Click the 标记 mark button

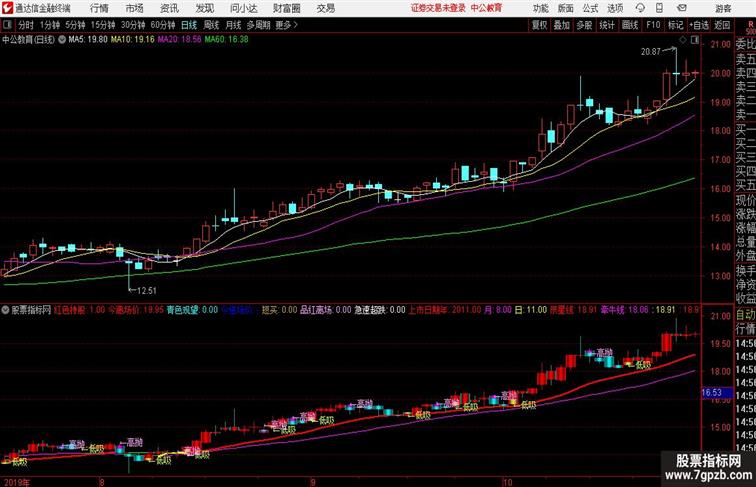(675, 25)
